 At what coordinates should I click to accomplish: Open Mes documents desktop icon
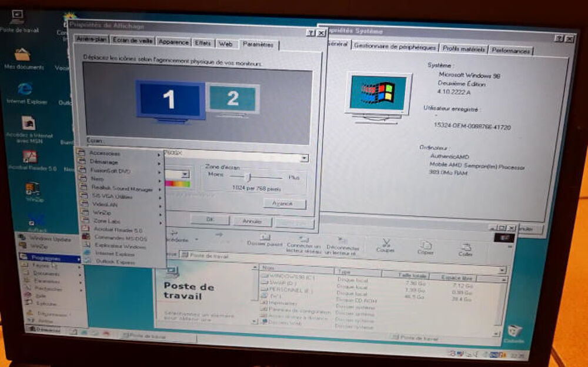tap(24, 59)
